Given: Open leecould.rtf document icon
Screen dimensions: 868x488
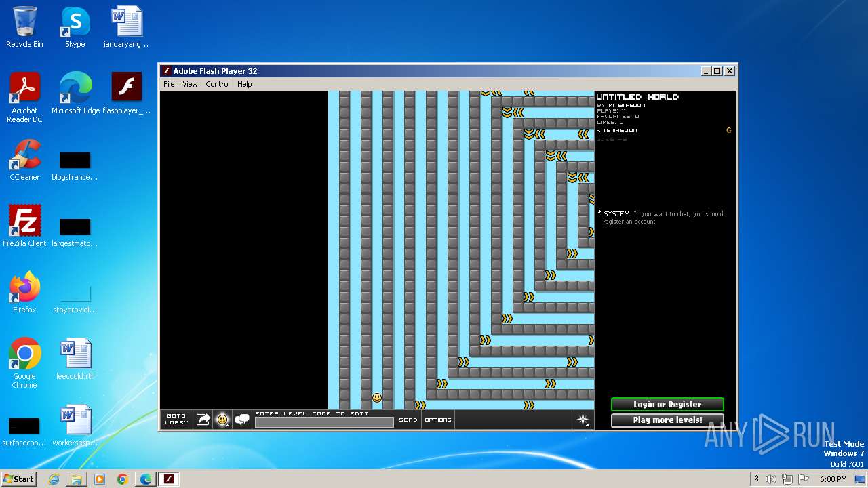Looking at the screenshot, I should tap(75, 359).
